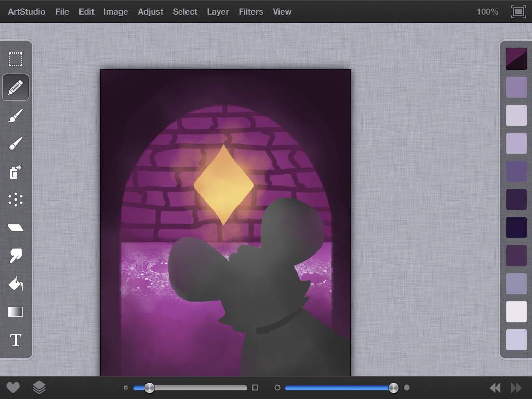The image size is (532, 399).
Task: Click the yellow diamond on the canvas
Action: [x=223, y=185]
